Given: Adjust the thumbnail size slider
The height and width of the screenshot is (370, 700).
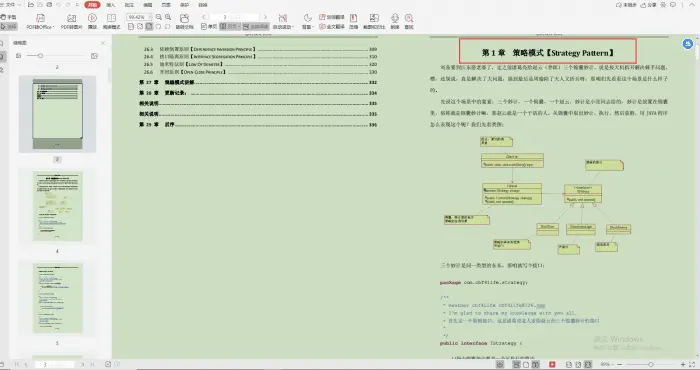Looking at the screenshot, I should click(x=40, y=56).
